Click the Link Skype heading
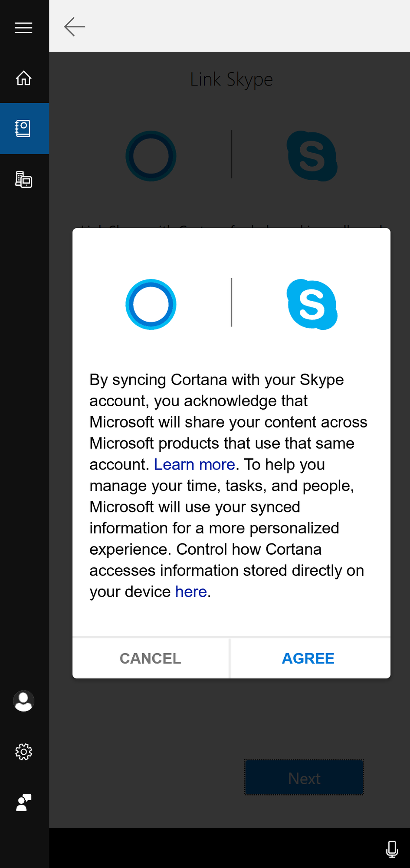Screen dimensions: 410x868 (231, 79)
